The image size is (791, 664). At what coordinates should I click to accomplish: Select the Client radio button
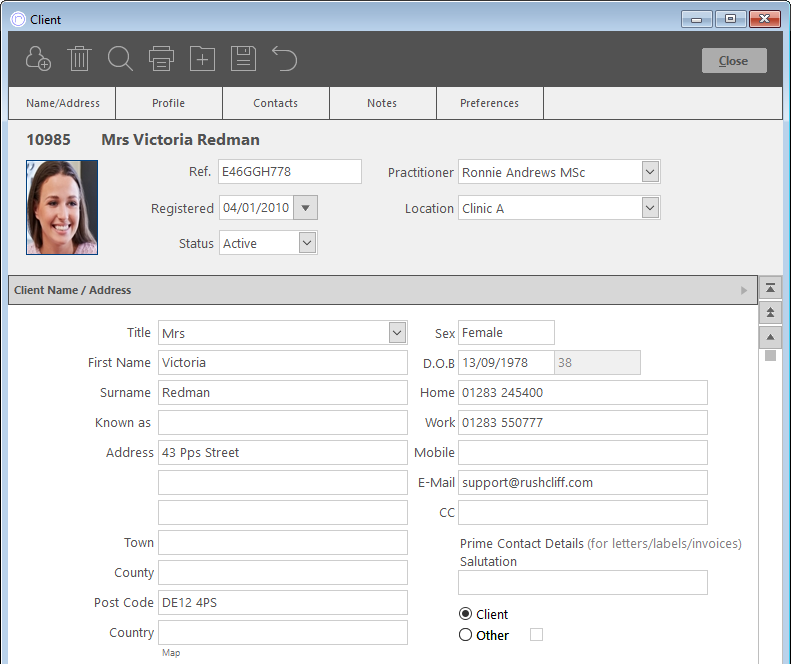pyautogui.click(x=465, y=614)
